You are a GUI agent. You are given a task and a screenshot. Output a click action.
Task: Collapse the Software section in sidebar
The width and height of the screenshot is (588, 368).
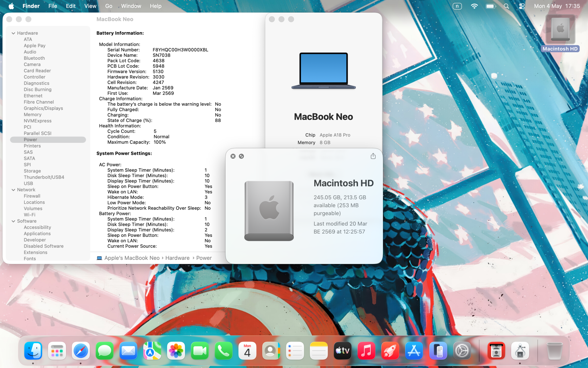(13, 221)
